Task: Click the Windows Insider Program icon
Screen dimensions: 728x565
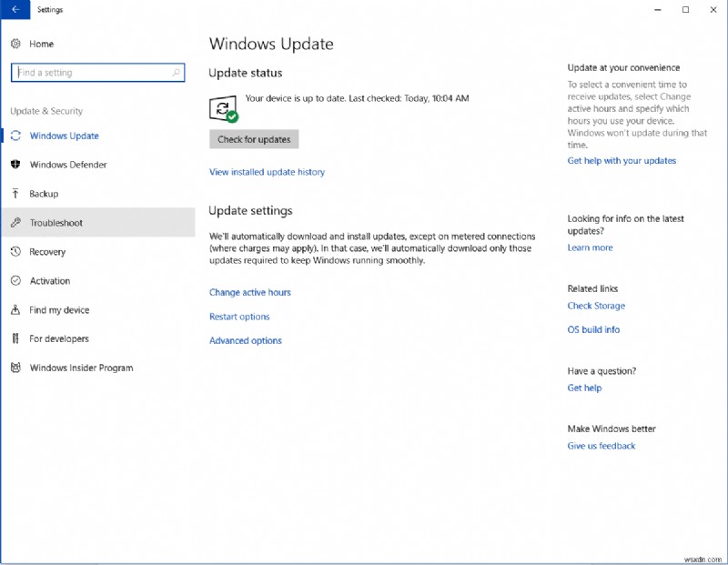Action: point(15,368)
